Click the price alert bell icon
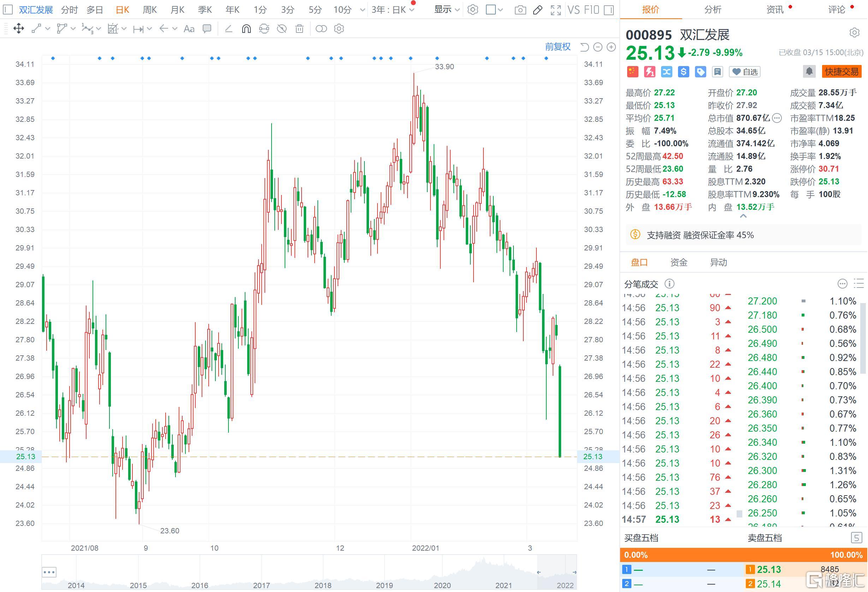Viewport: 868px width, 592px height. 809,71
